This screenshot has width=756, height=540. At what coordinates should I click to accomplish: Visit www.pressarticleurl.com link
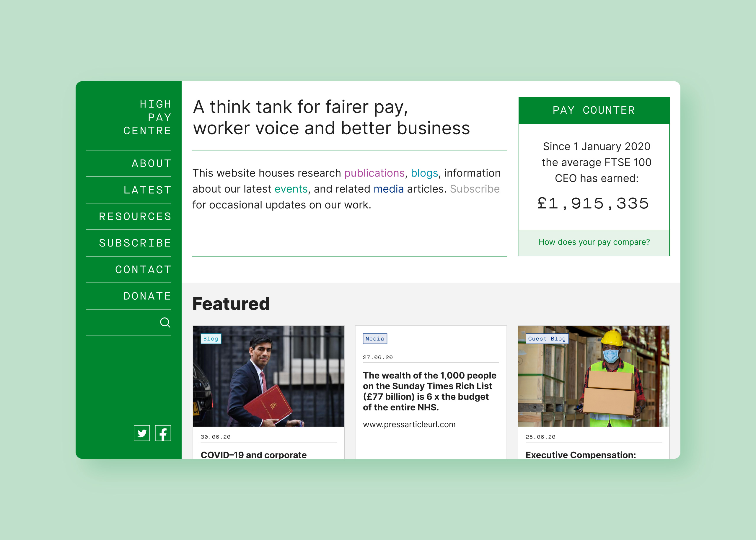tap(409, 425)
